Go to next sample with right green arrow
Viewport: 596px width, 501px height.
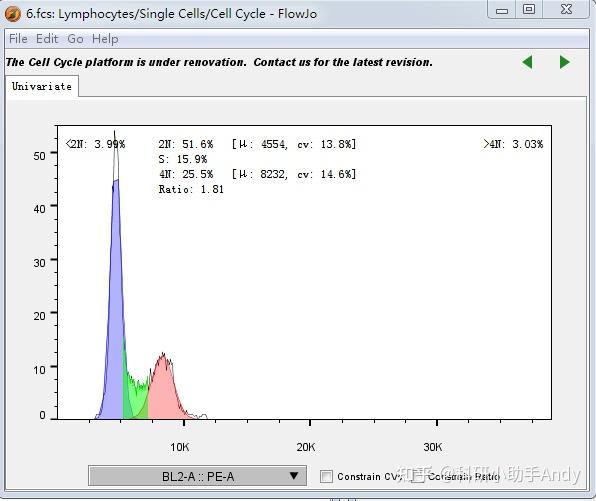(565, 62)
